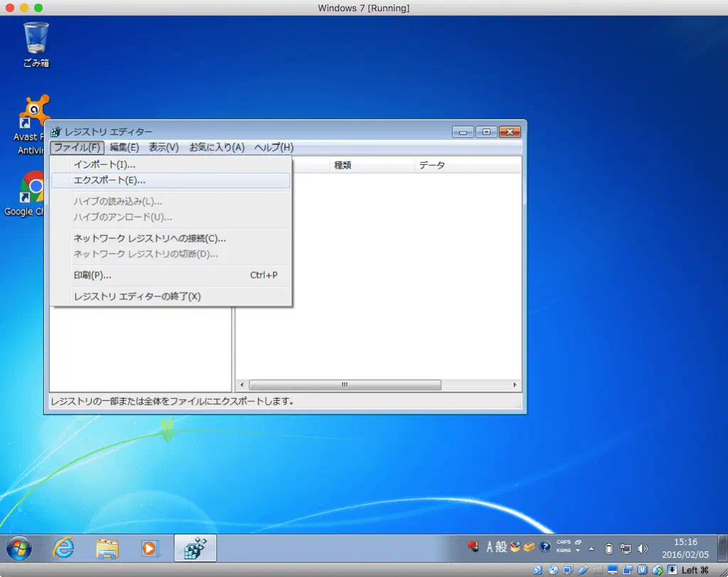Image resolution: width=728 pixels, height=577 pixels.
Task: Click the データ column header
Action: [432, 165]
